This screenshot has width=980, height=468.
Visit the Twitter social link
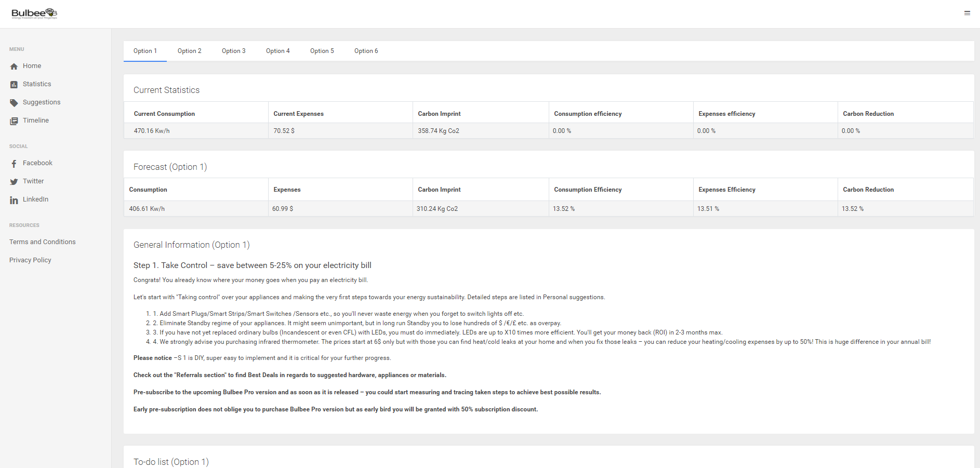point(33,181)
